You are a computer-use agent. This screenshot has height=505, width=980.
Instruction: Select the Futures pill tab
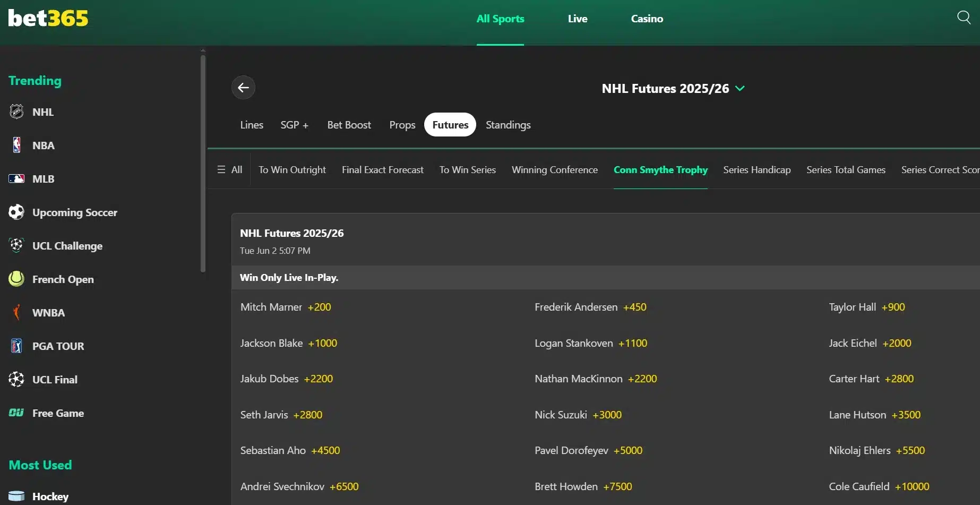point(450,125)
